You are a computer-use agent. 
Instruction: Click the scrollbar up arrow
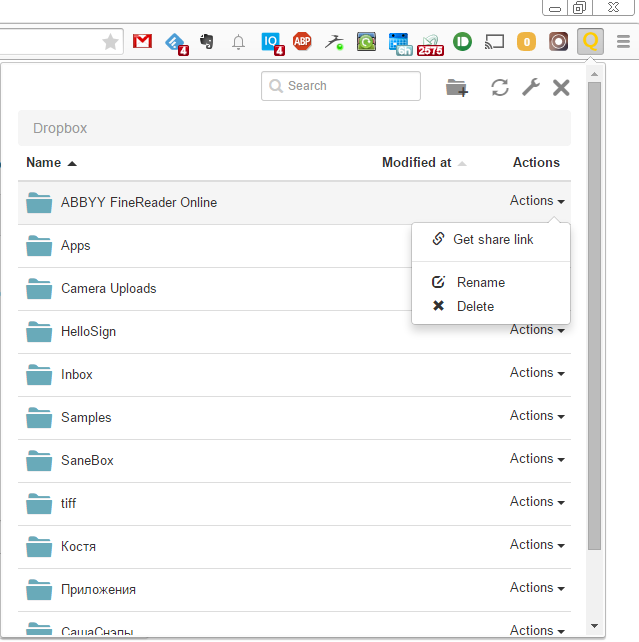click(x=594, y=75)
